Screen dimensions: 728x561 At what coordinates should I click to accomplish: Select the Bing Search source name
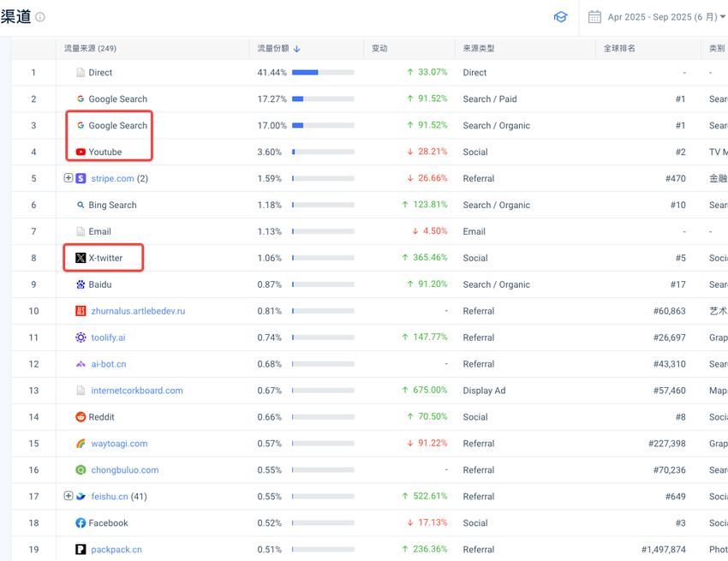[x=112, y=205]
